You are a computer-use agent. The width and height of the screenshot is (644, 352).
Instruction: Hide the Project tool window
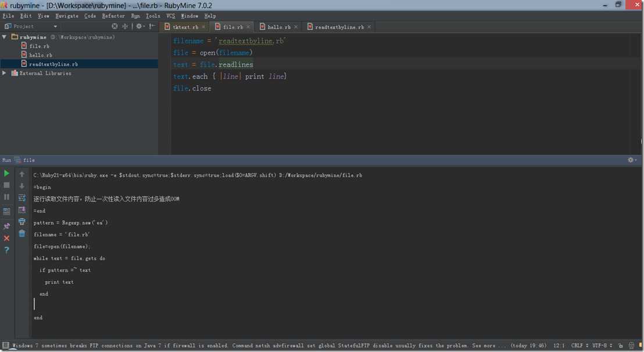click(x=152, y=26)
